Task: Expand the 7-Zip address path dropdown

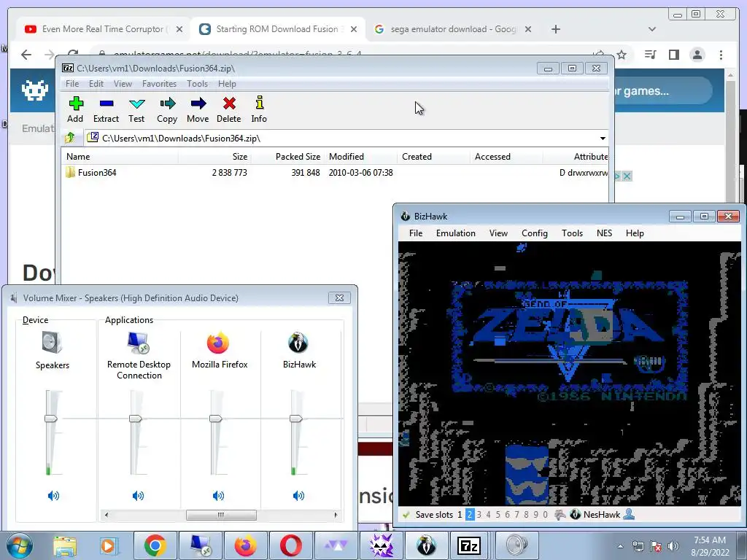Action: [x=603, y=139]
